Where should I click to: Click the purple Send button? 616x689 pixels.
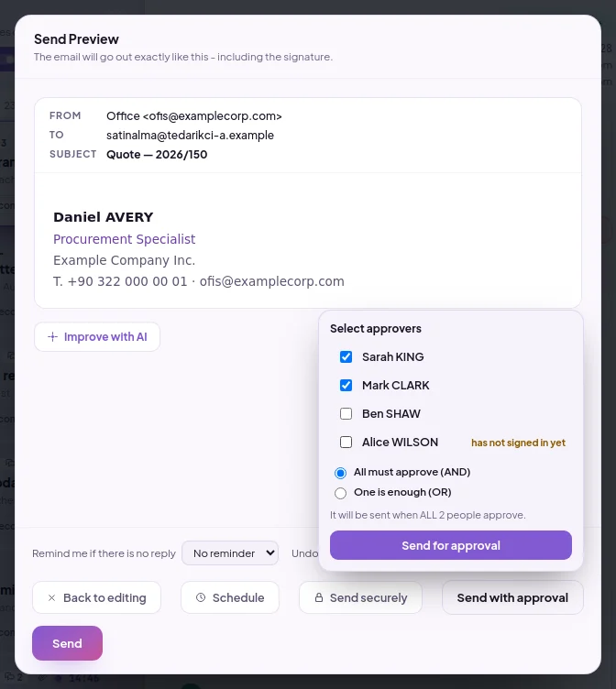67,643
